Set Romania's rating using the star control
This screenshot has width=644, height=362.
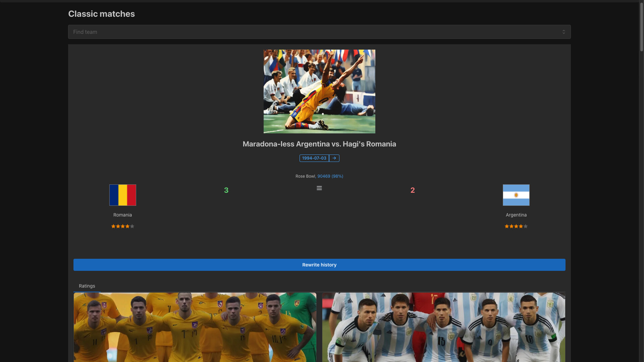pos(123,226)
